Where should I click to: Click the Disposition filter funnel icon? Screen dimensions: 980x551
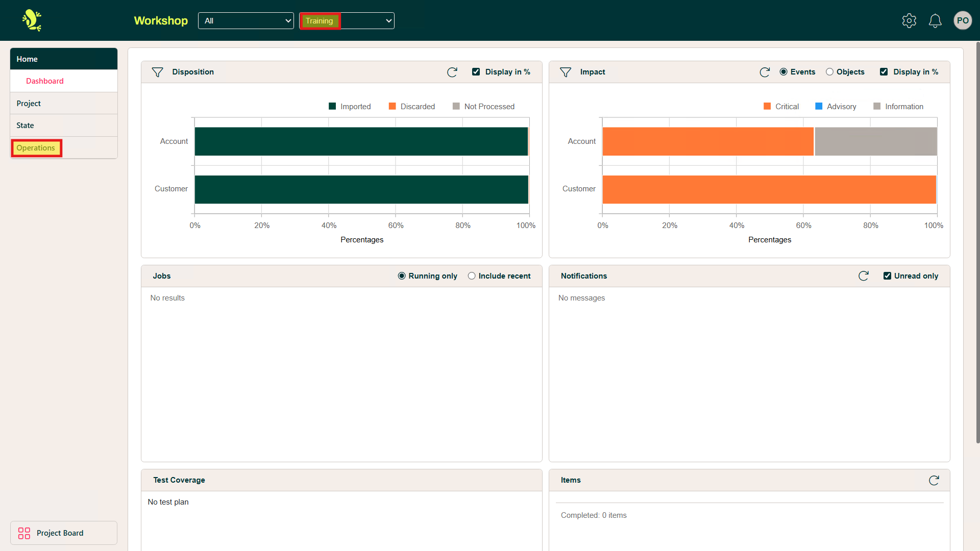(x=157, y=72)
